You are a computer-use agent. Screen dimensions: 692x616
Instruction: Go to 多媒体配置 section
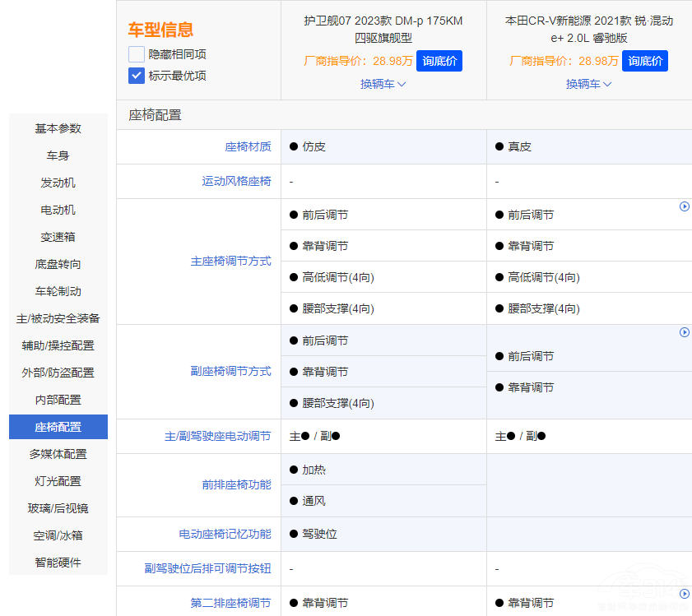[x=58, y=454]
